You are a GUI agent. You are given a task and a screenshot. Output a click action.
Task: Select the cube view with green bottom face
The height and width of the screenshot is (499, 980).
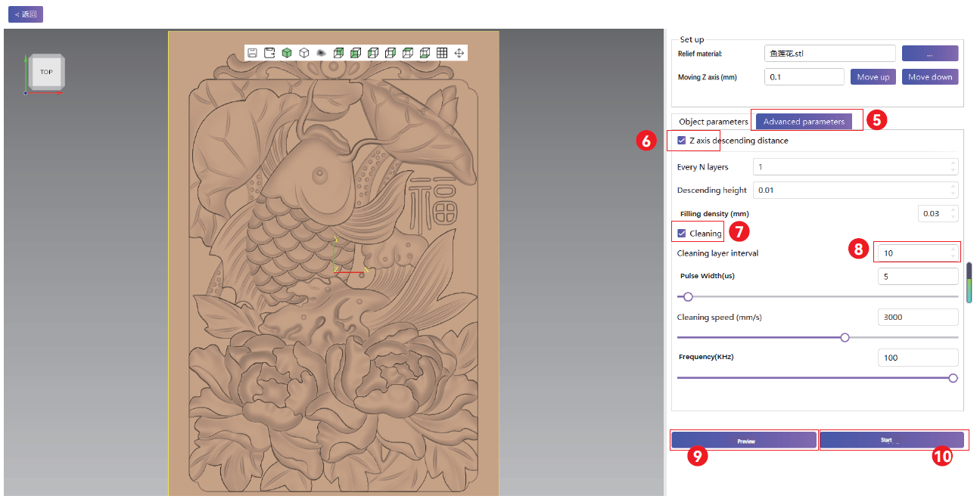tap(425, 53)
